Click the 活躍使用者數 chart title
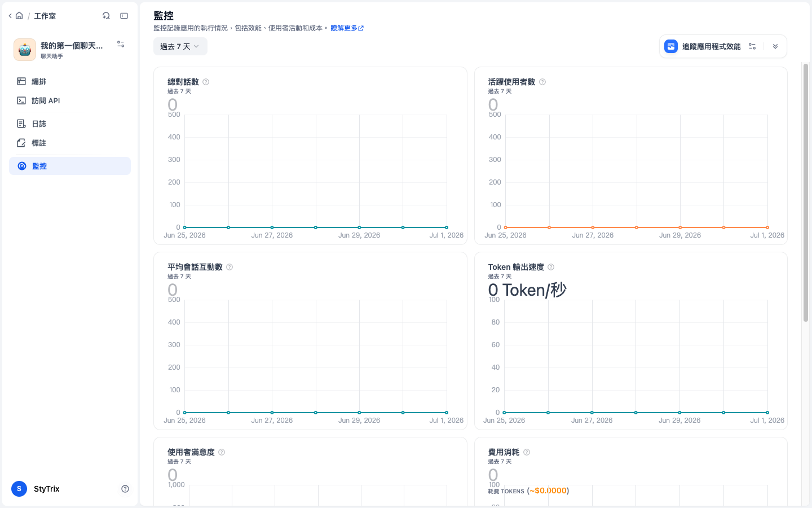 tap(512, 82)
